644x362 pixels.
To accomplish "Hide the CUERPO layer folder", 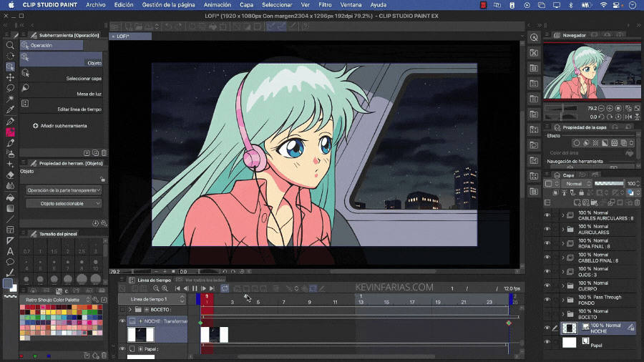I will 547,285.
